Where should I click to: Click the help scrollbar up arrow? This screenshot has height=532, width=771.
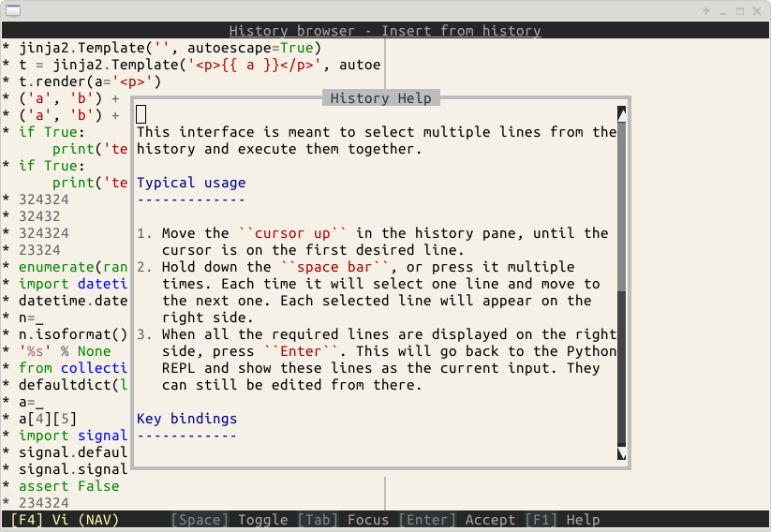[x=621, y=114]
